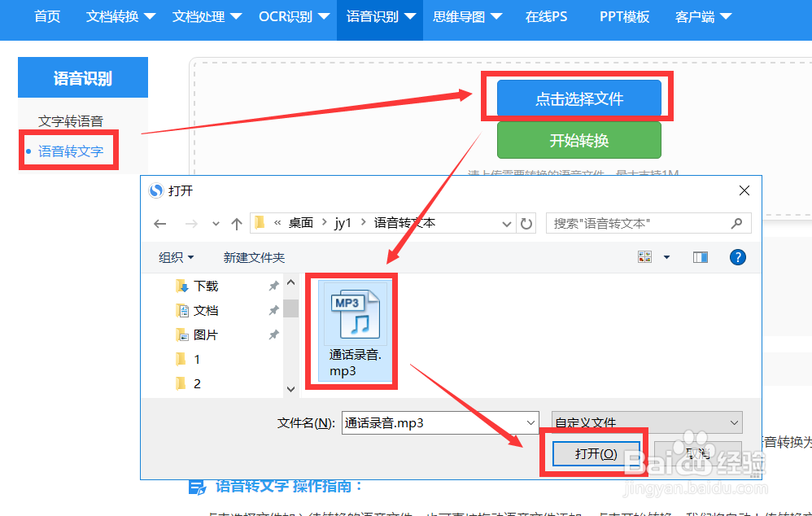
Task: Click the Back navigation arrow
Action: pyautogui.click(x=159, y=222)
